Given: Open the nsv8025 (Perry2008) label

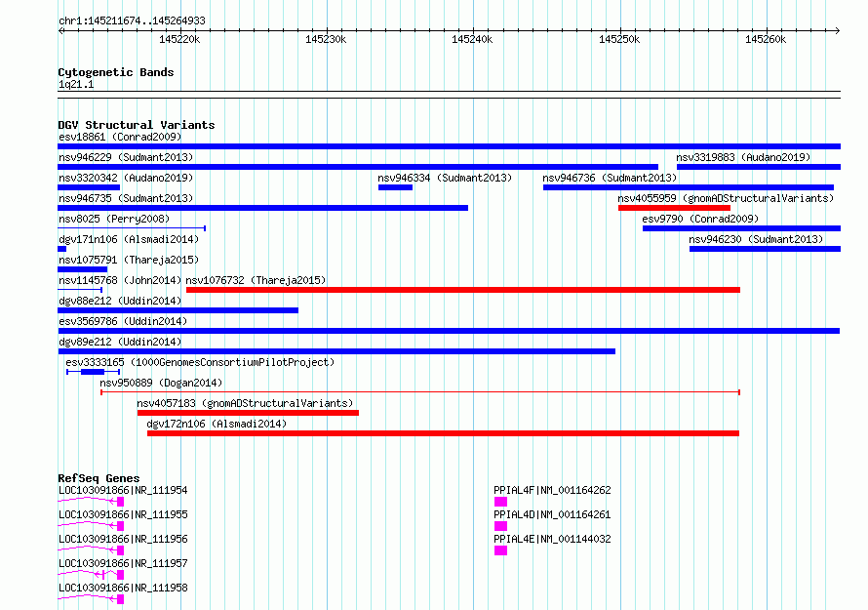Looking at the screenshot, I should tap(114, 219).
